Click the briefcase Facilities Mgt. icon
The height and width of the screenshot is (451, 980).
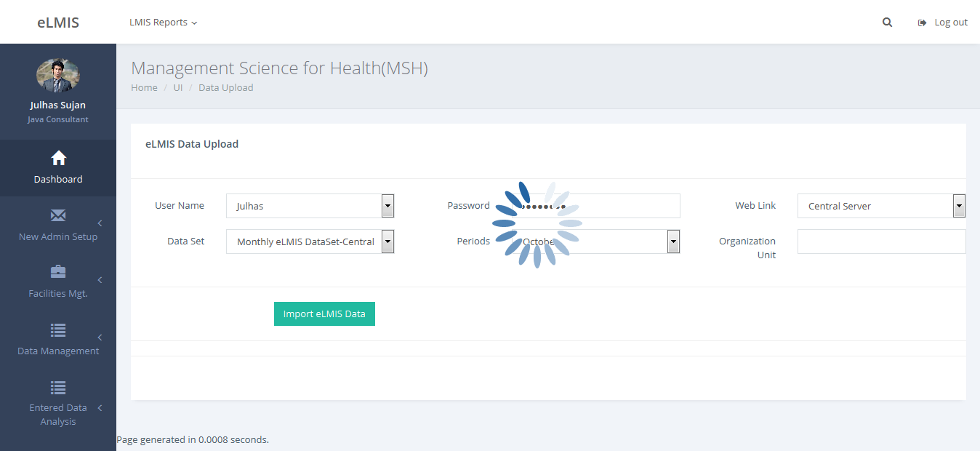tap(58, 272)
